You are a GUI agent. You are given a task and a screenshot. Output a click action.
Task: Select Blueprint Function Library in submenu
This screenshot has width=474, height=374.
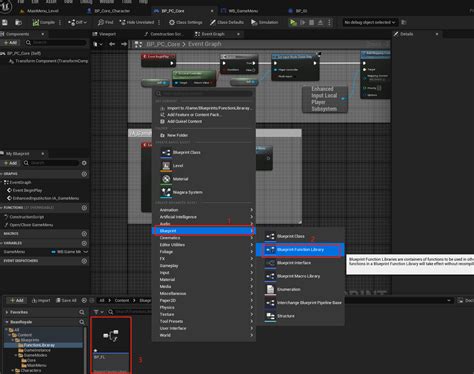click(x=300, y=250)
